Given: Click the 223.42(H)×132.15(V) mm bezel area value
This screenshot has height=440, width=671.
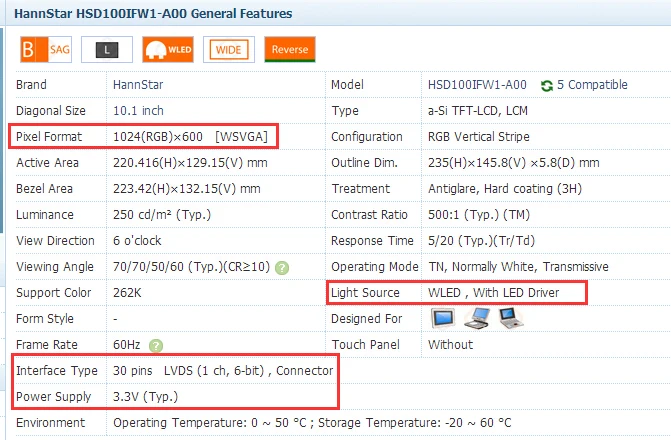Looking at the screenshot, I should [187, 189].
